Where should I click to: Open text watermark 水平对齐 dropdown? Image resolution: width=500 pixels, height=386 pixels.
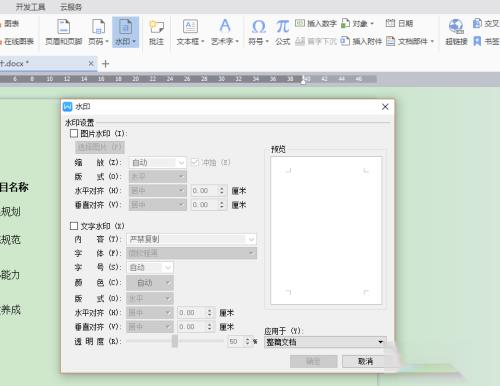[x=150, y=313]
